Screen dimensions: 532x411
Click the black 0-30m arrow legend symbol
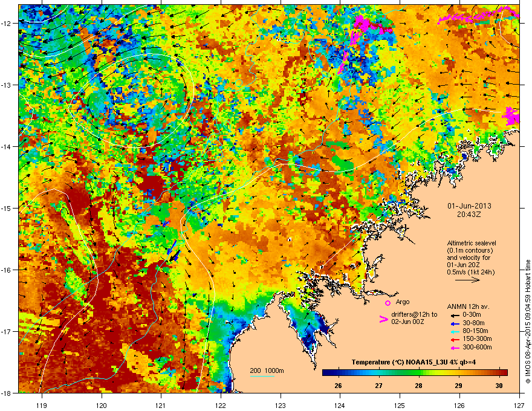[x=455, y=315]
